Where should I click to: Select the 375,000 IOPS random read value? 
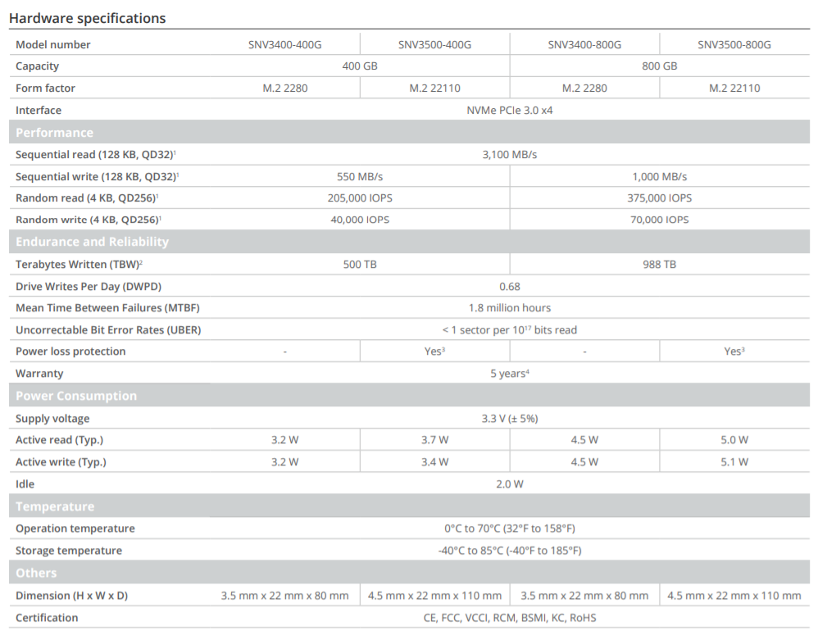point(659,198)
